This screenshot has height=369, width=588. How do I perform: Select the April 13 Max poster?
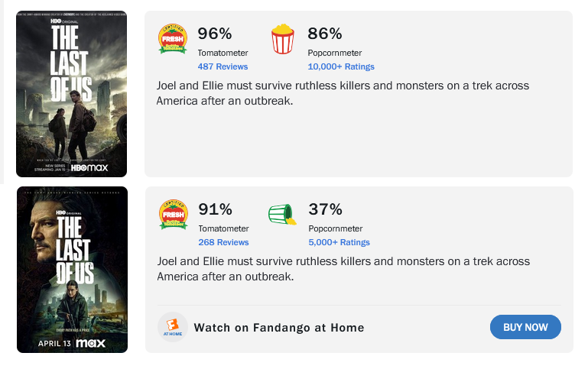(73, 270)
